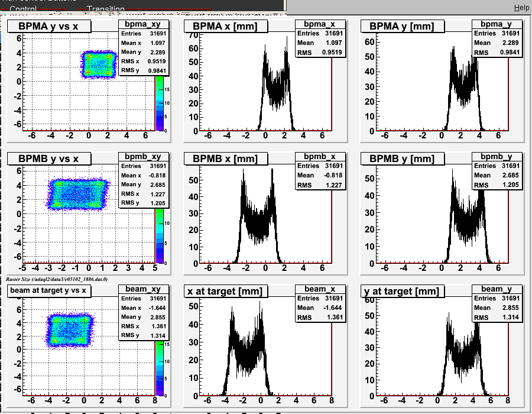The height and width of the screenshot is (414, 532).
Task: Select the bpma_xy statistics box header
Action: [x=143, y=24]
